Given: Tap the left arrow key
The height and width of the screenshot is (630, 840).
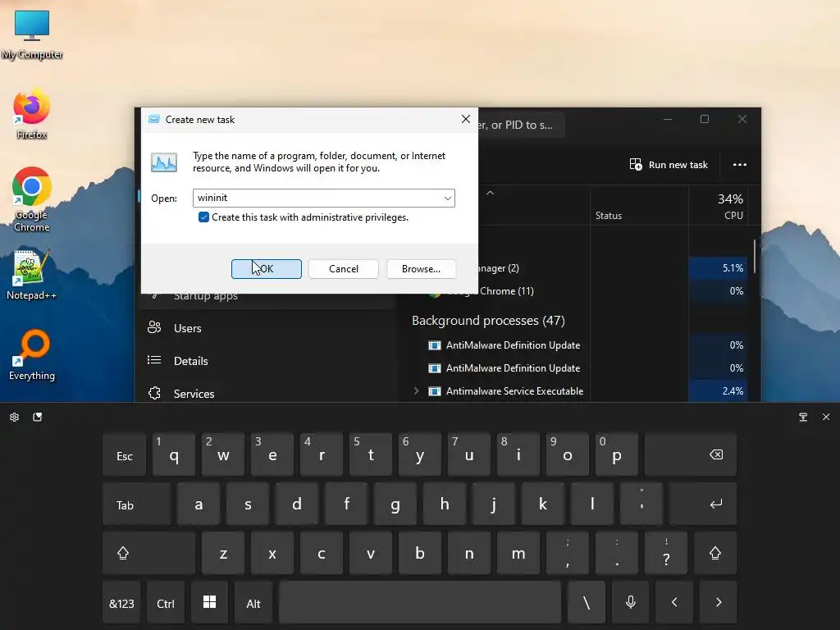Looking at the screenshot, I should (674, 602).
